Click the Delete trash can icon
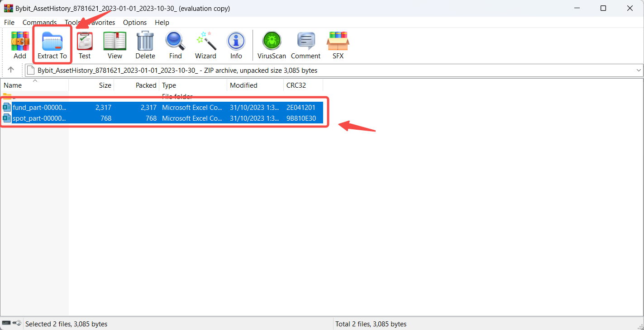The height and width of the screenshot is (330, 644). tap(145, 45)
